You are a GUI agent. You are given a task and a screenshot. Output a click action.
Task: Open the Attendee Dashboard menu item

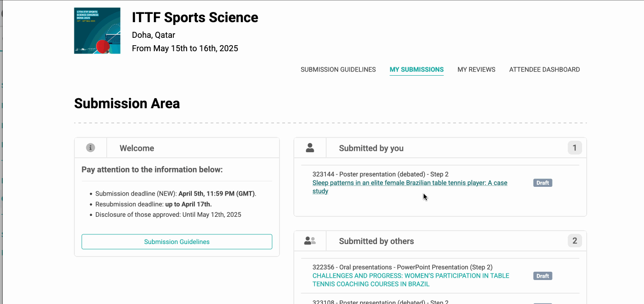coord(544,70)
